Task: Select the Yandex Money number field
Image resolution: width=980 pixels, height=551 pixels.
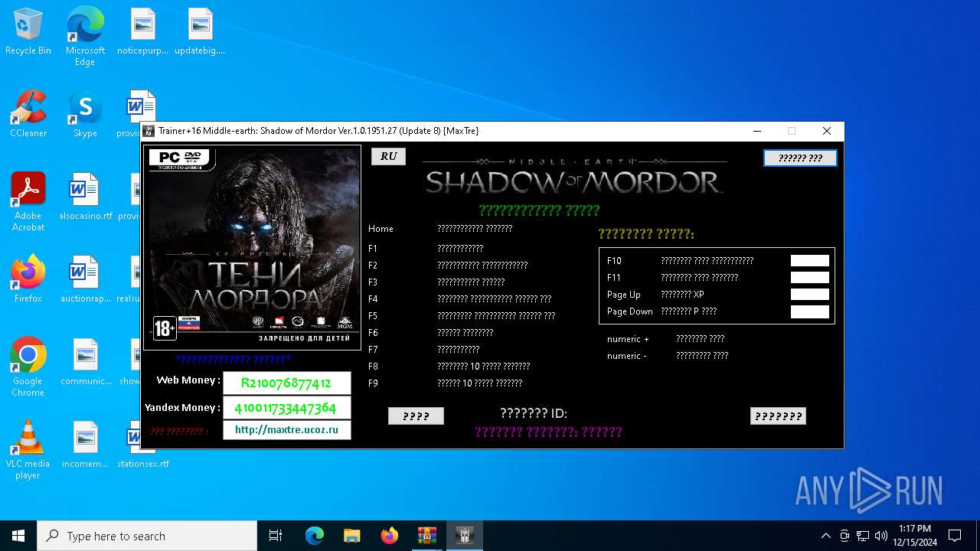Action: pos(286,407)
